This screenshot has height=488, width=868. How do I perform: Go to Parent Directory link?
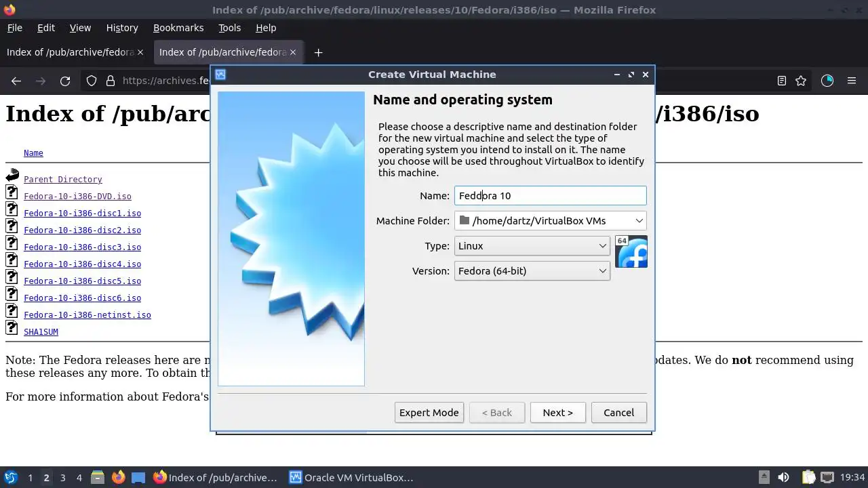click(x=63, y=180)
